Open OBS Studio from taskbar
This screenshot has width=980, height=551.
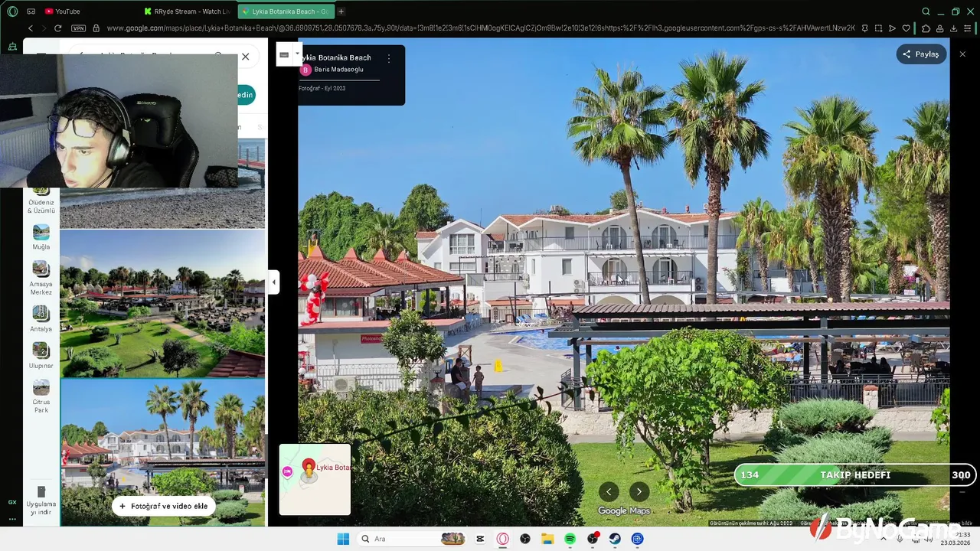[x=525, y=539]
